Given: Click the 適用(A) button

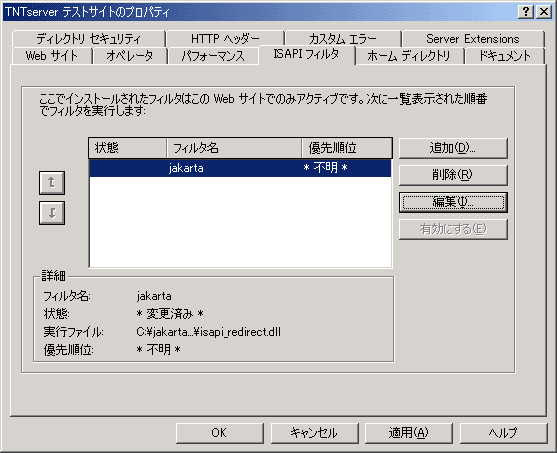Looking at the screenshot, I should (x=409, y=433).
